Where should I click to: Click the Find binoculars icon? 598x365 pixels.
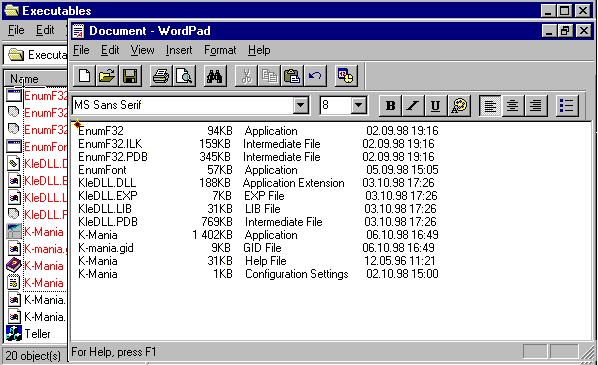tap(215, 76)
